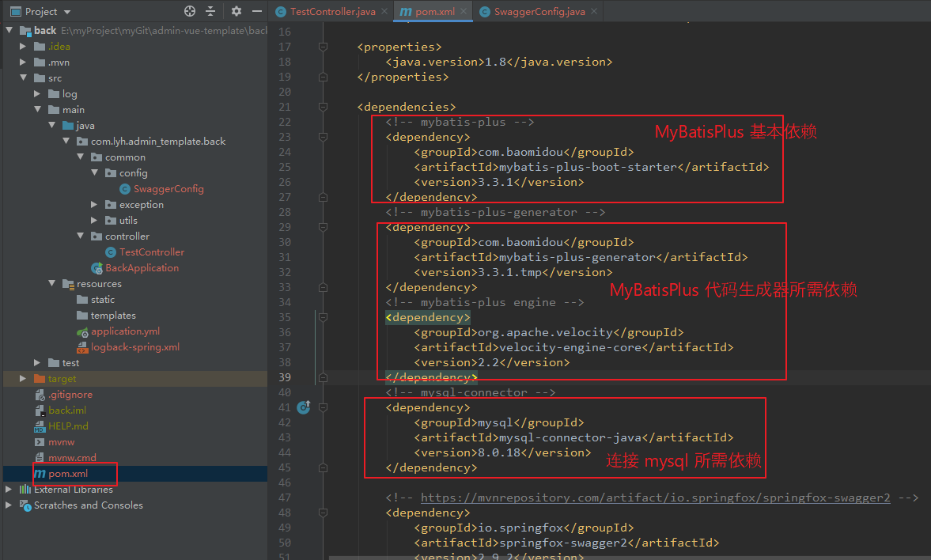Screen dimensions: 931x560
Task: Close the TestController.java tab
Action: pos(384,11)
